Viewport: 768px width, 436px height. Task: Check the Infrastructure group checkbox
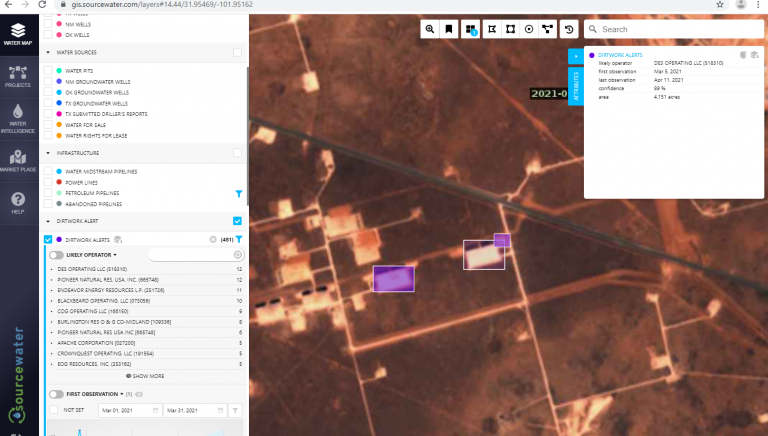(237, 153)
